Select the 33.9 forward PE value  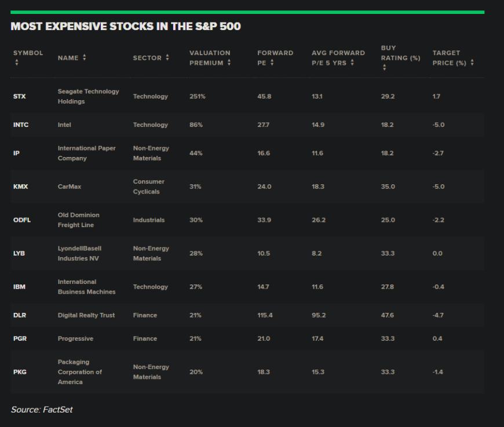tap(264, 220)
